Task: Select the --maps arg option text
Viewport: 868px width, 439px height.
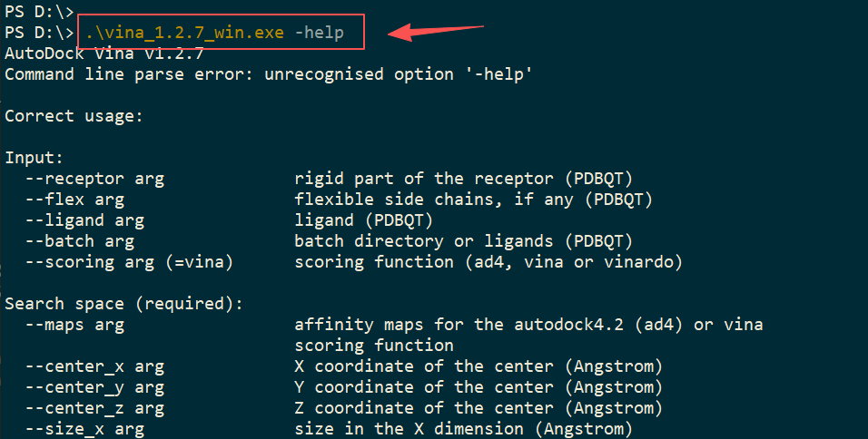Action: pyautogui.click(x=74, y=325)
